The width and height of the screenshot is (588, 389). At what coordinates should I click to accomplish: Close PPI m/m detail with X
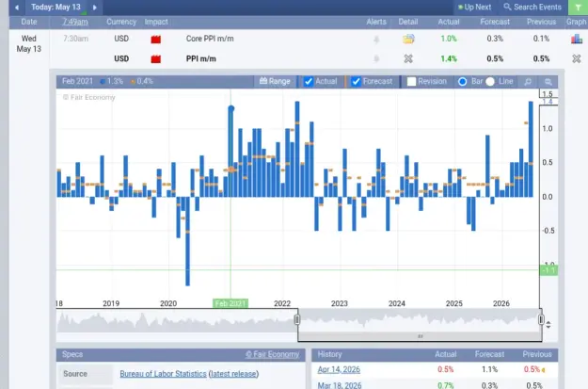[408, 58]
